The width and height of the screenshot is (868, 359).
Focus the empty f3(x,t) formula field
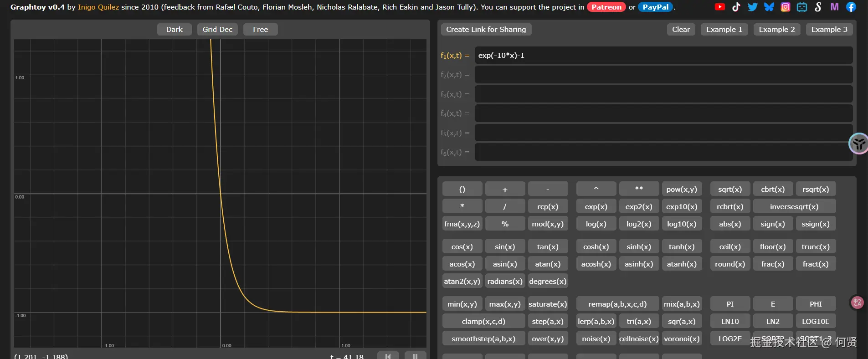tap(663, 94)
